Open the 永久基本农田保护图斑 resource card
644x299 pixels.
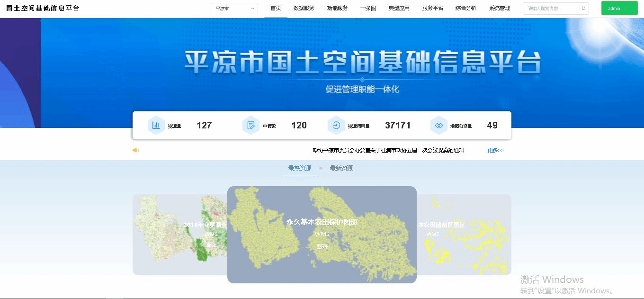[x=322, y=235]
